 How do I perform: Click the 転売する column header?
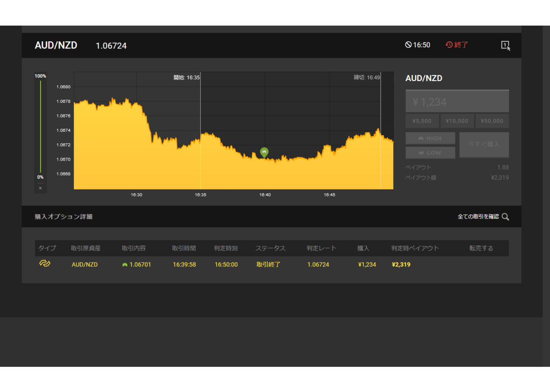481,248
